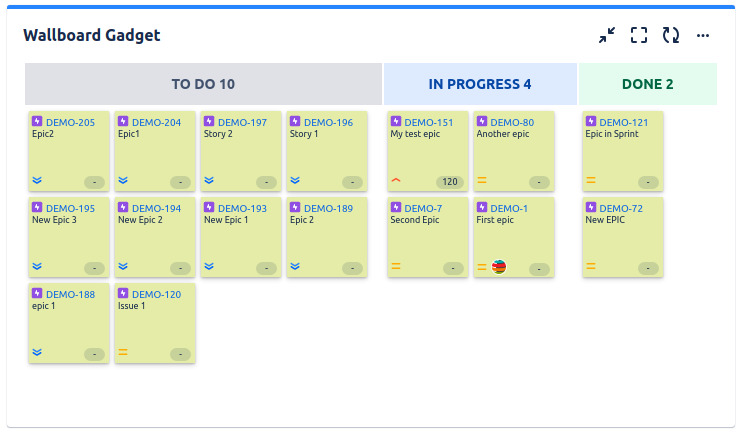Image resolution: width=740 pixels, height=433 pixels.
Task: Click the minimize gadget arrows icon
Action: [x=607, y=35]
